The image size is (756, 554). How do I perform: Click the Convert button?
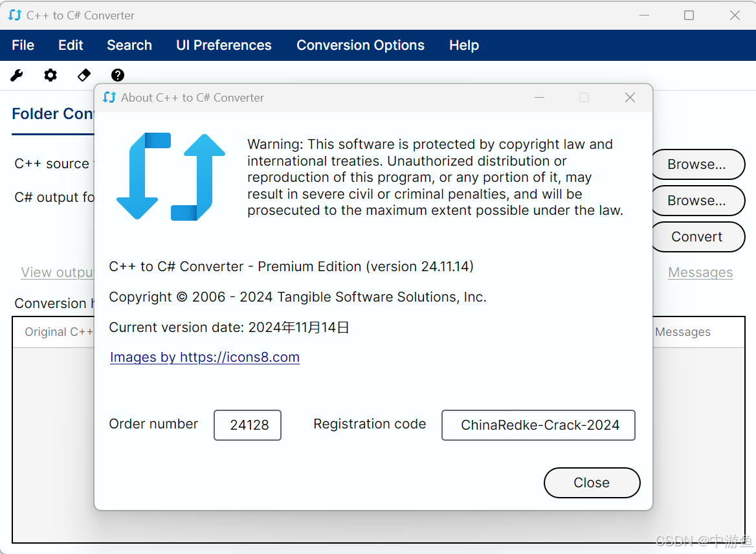tap(698, 237)
